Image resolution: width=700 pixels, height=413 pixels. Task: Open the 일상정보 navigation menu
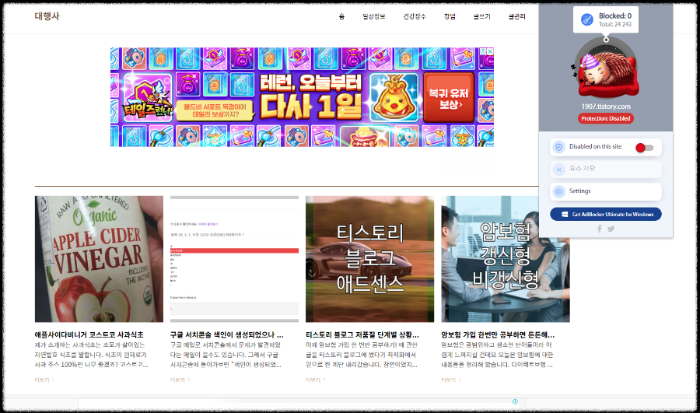tap(374, 17)
